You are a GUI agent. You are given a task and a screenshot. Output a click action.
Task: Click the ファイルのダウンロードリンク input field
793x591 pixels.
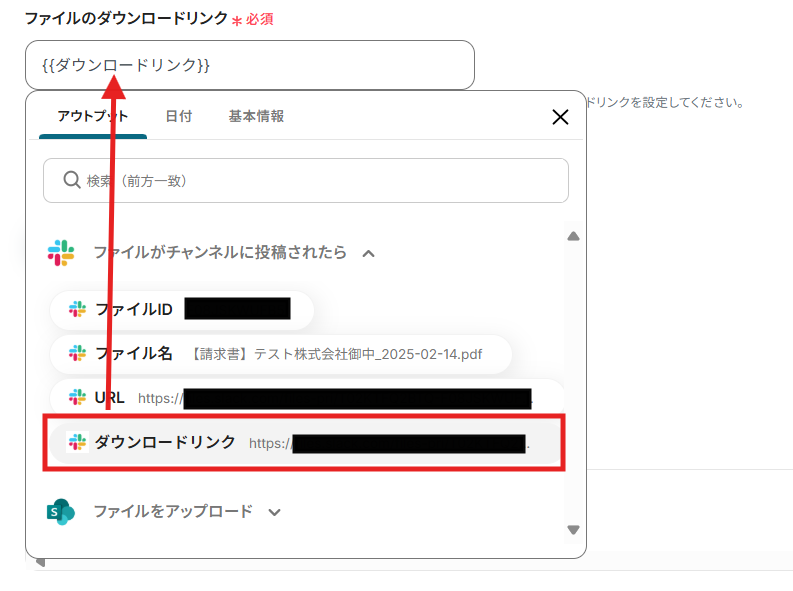(250, 65)
